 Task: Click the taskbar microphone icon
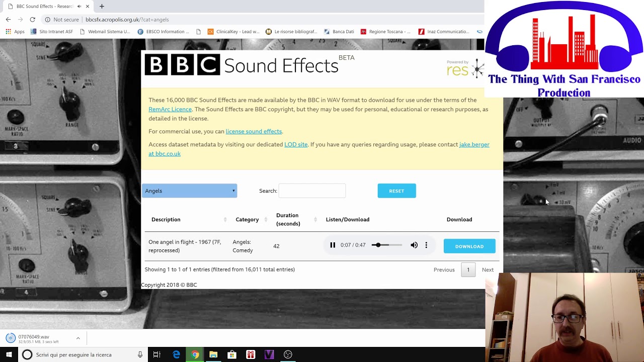(x=140, y=354)
